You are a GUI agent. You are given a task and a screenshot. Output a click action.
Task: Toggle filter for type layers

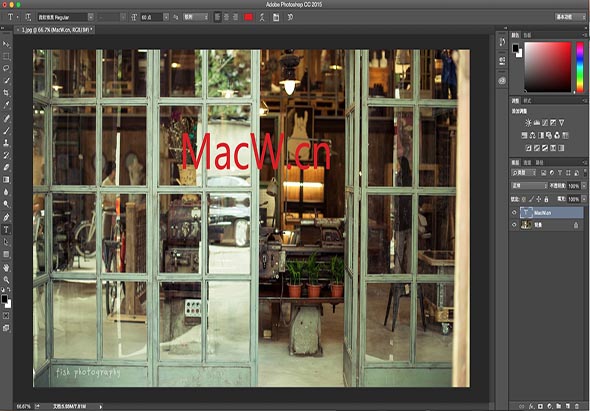560,173
